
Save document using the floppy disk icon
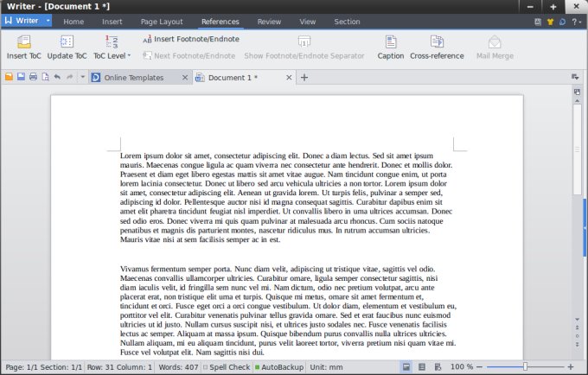click(21, 77)
